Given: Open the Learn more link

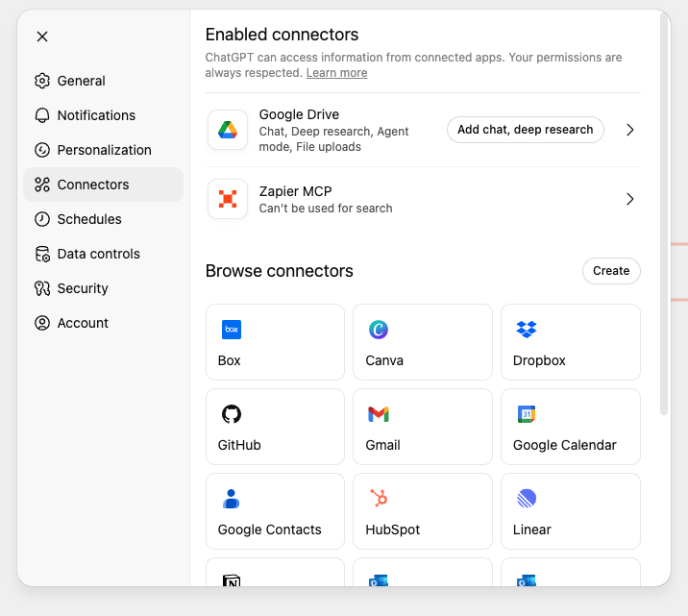Looking at the screenshot, I should (x=337, y=73).
